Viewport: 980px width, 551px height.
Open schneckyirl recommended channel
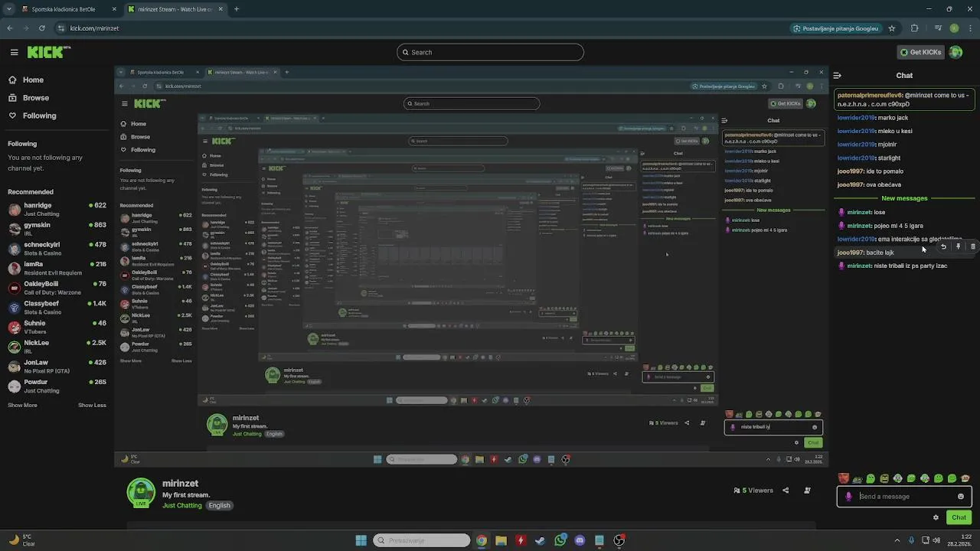(x=57, y=249)
